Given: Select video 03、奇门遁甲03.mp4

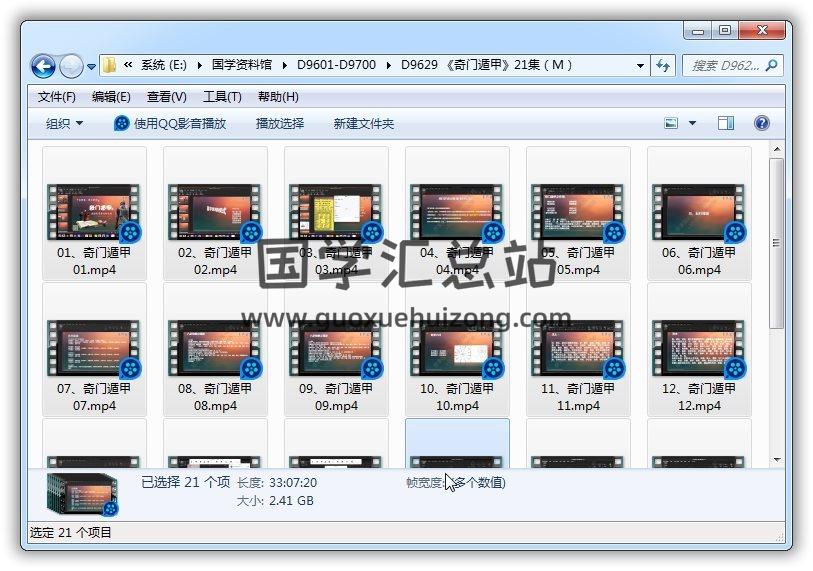Looking at the screenshot, I should 336,214.
